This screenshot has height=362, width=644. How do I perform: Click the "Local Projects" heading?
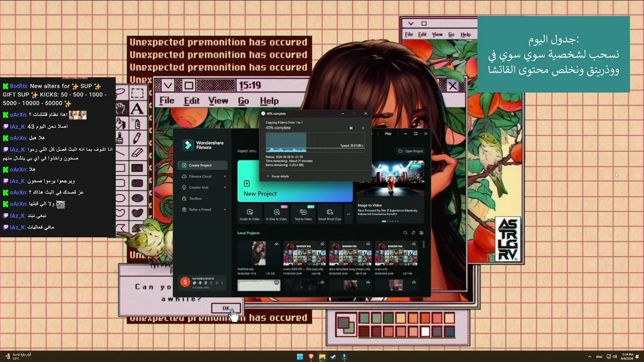pos(249,233)
